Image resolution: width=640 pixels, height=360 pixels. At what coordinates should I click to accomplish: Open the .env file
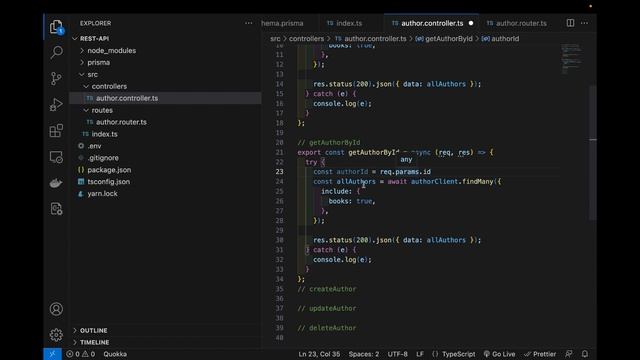pos(165,146)
